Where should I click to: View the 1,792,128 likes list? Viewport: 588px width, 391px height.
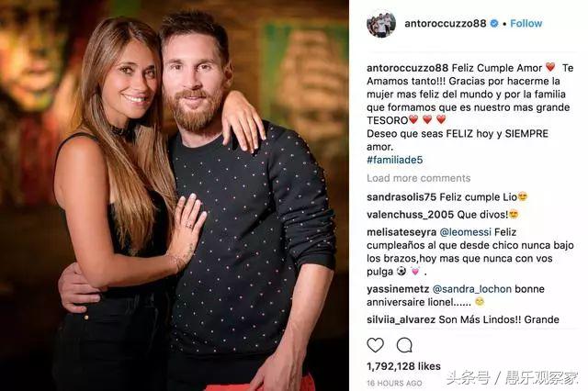(x=403, y=366)
